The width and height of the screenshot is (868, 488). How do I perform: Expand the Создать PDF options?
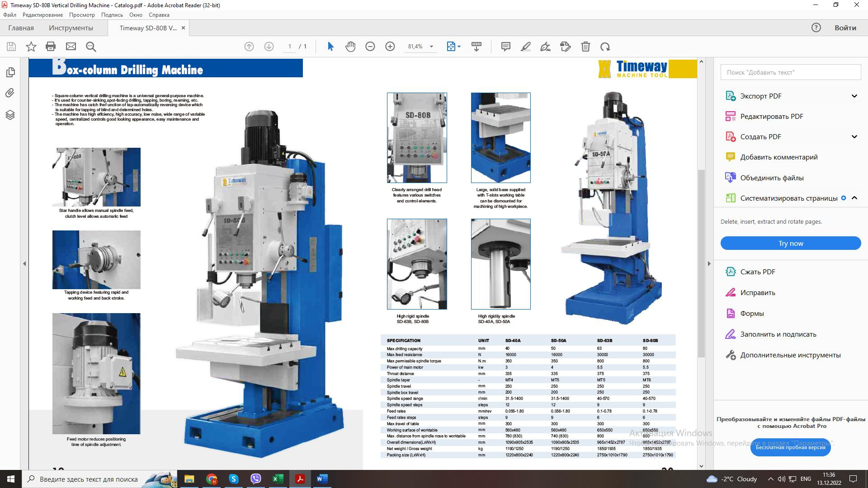pos(854,136)
